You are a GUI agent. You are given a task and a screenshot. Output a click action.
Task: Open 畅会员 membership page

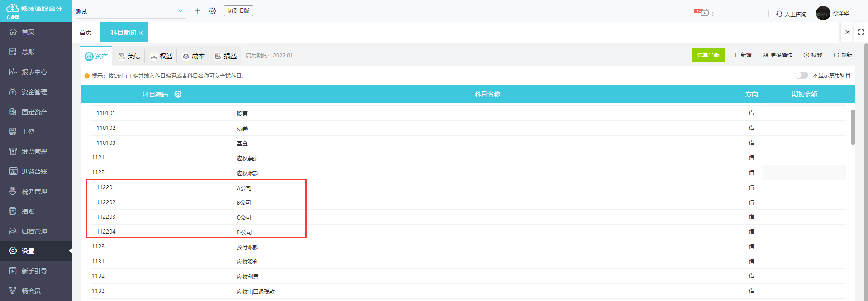coord(35,291)
